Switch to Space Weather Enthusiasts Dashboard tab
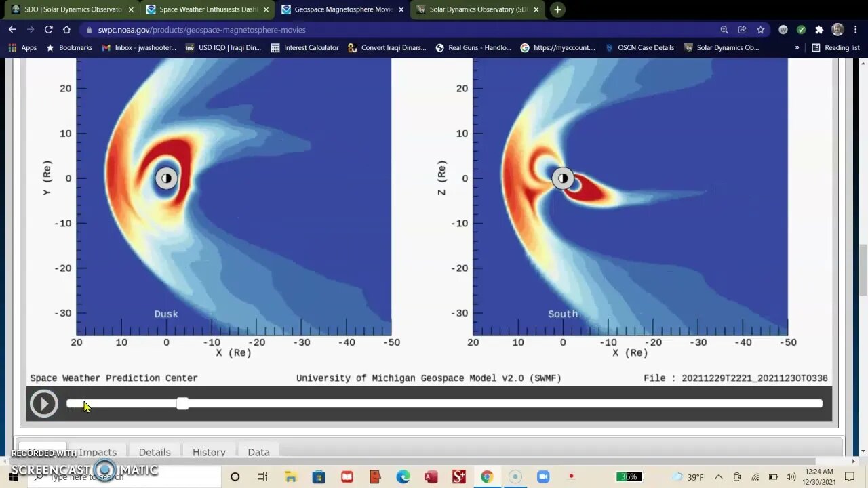The width and height of the screenshot is (868, 488). point(208,9)
